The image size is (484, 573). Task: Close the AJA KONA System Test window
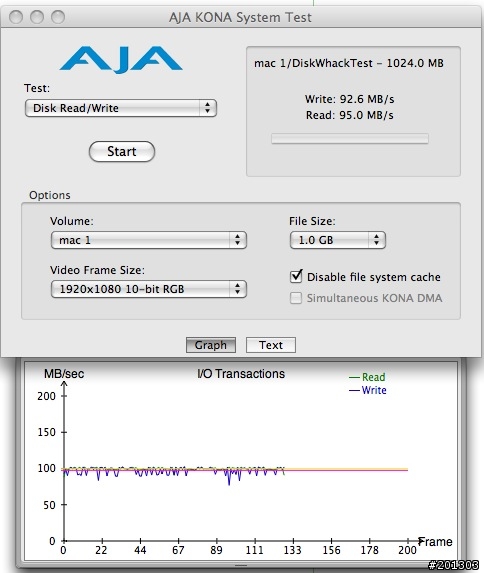pos(16,17)
